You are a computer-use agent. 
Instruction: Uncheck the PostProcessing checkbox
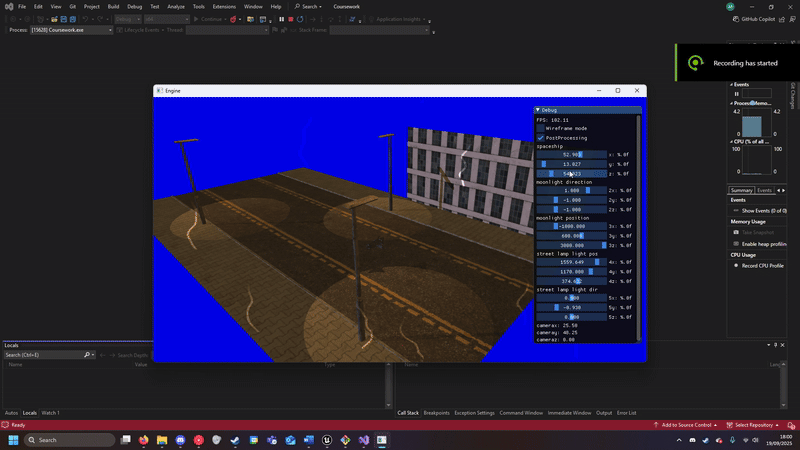[x=541, y=138]
